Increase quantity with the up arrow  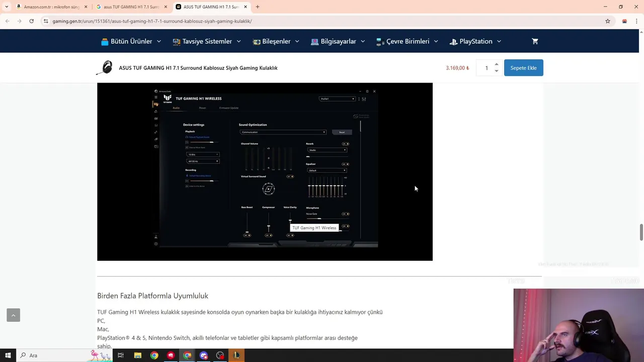(497, 64)
